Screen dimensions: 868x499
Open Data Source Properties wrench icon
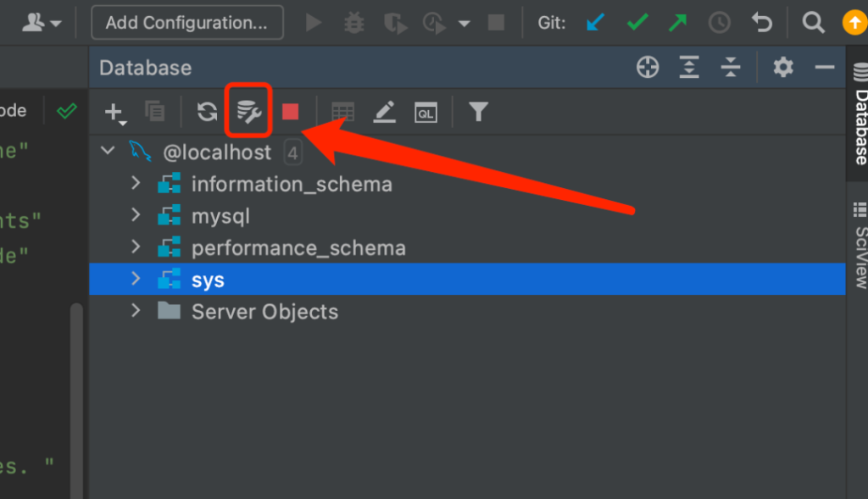click(248, 111)
